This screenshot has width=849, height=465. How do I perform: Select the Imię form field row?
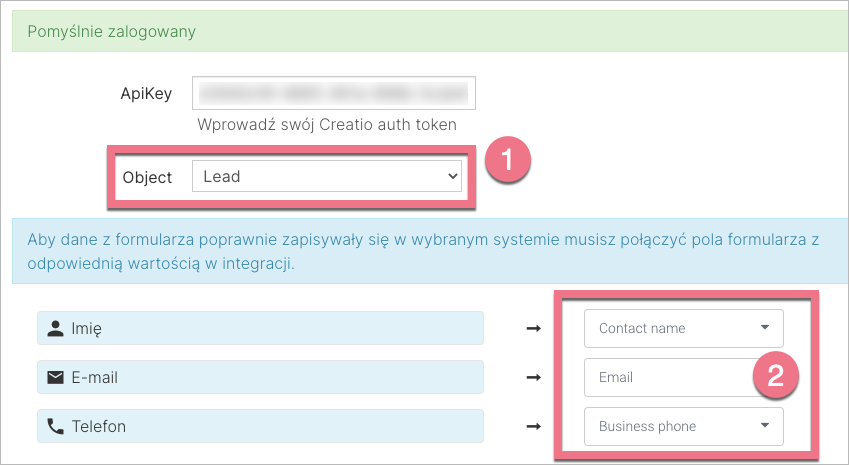coord(259,328)
